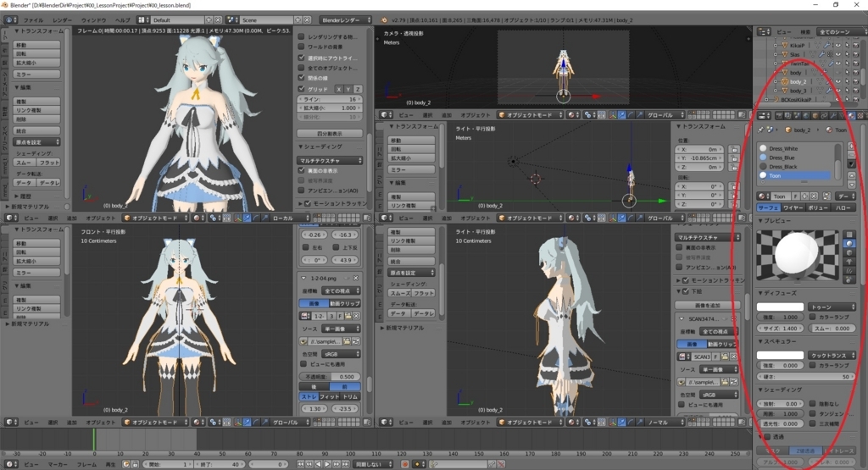Add a new material slot with plus
Image resolution: width=868 pixels, height=470 pixels.
point(851,146)
